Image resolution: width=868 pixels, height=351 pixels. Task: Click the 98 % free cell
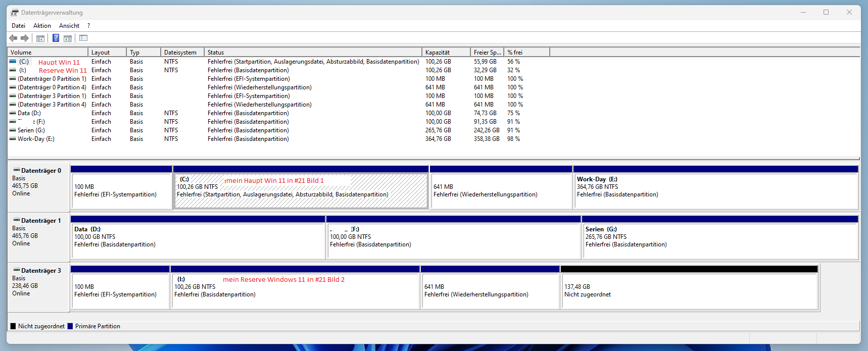[x=513, y=138]
